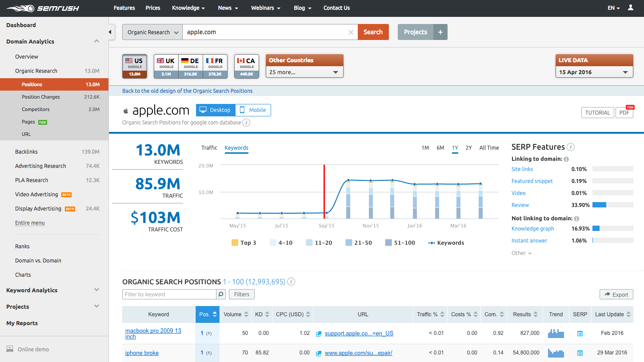Screen dimensions: 644x362
Task: Sort table by Pos. column arrows
Action: [x=215, y=314]
